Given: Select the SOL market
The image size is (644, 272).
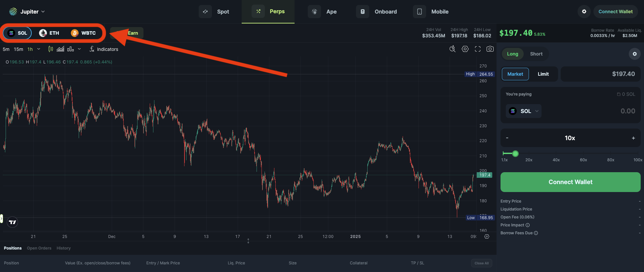Looking at the screenshot, I should (x=18, y=33).
